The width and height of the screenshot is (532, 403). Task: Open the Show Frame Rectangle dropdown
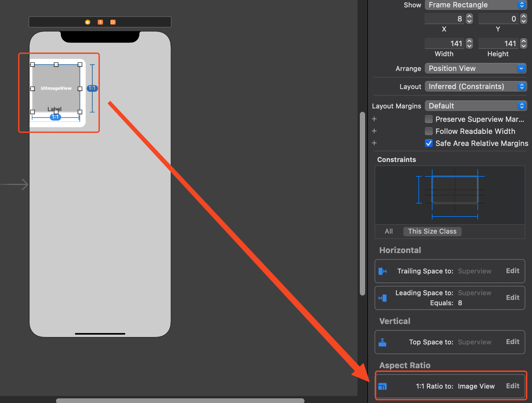(x=476, y=5)
